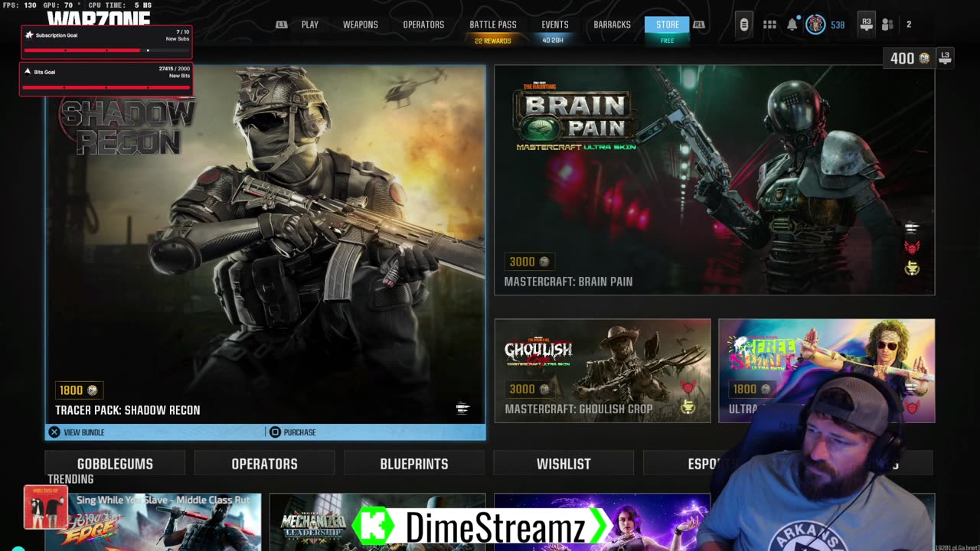Click the L3 COD Points shortcut icon
Screen dimensions: 980x551
945,58
